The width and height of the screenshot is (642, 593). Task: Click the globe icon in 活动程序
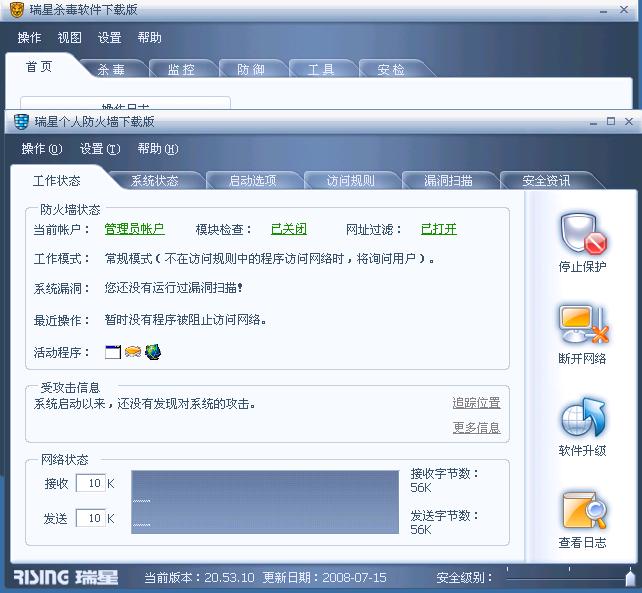[x=153, y=352]
